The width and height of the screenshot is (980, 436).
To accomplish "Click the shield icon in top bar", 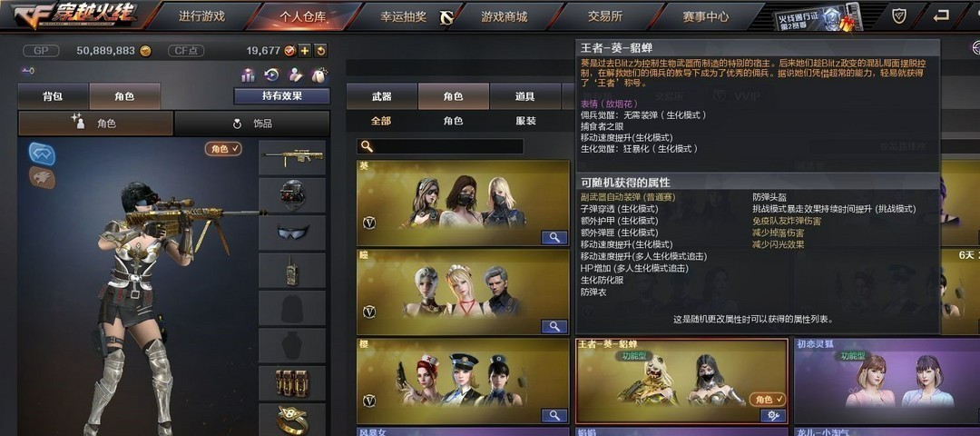I will point(898,16).
